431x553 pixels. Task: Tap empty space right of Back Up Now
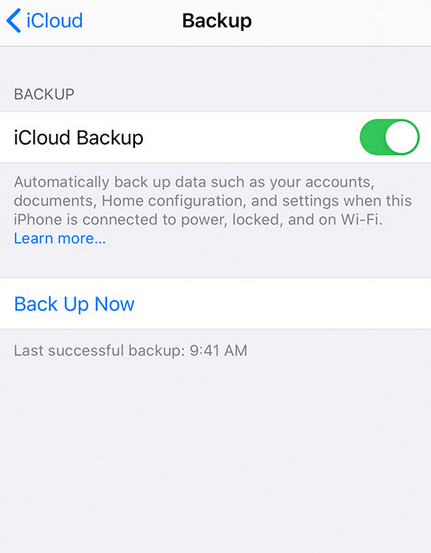click(282, 304)
